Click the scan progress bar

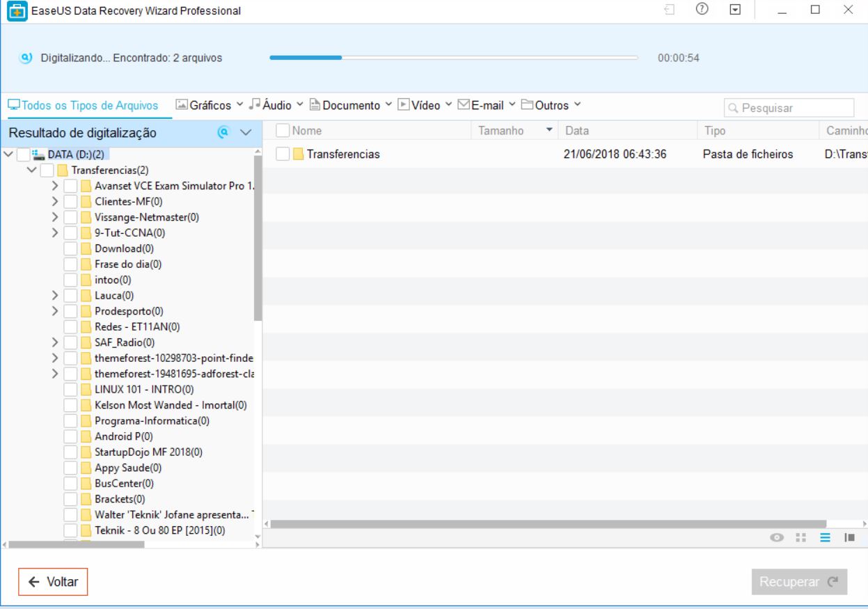453,58
